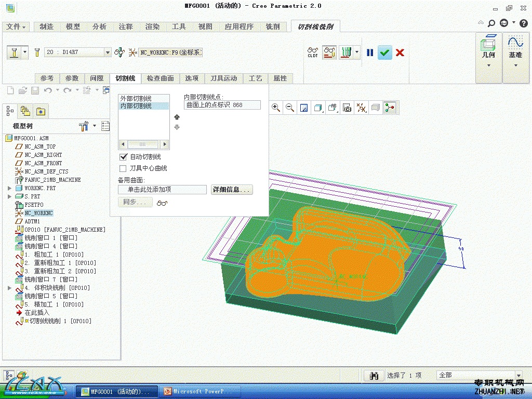Click the zoom in magnifier icon
Viewport: 532px width, 399px height.
pyautogui.click(x=276, y=108)
